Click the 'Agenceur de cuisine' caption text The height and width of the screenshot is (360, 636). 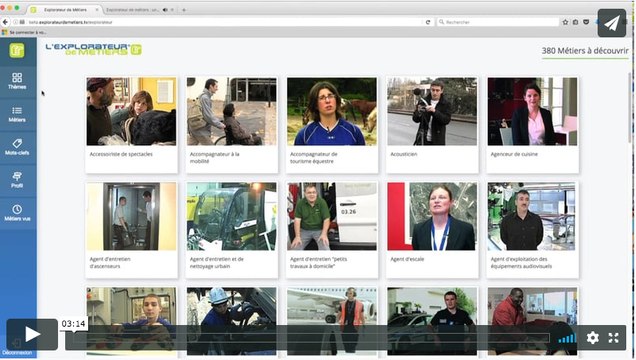pyautogui.click(x=514, y=154)
